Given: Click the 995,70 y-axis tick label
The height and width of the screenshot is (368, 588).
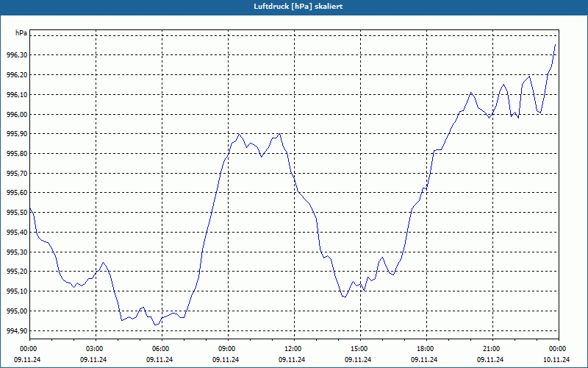Looking at the screenshot, I should pos(17,174).
